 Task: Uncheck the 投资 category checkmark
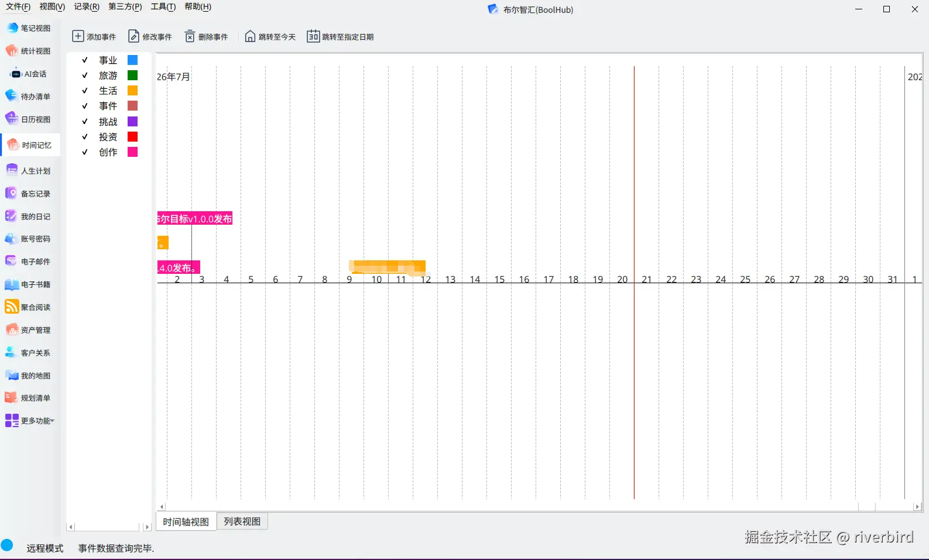[x=85, y=137]
